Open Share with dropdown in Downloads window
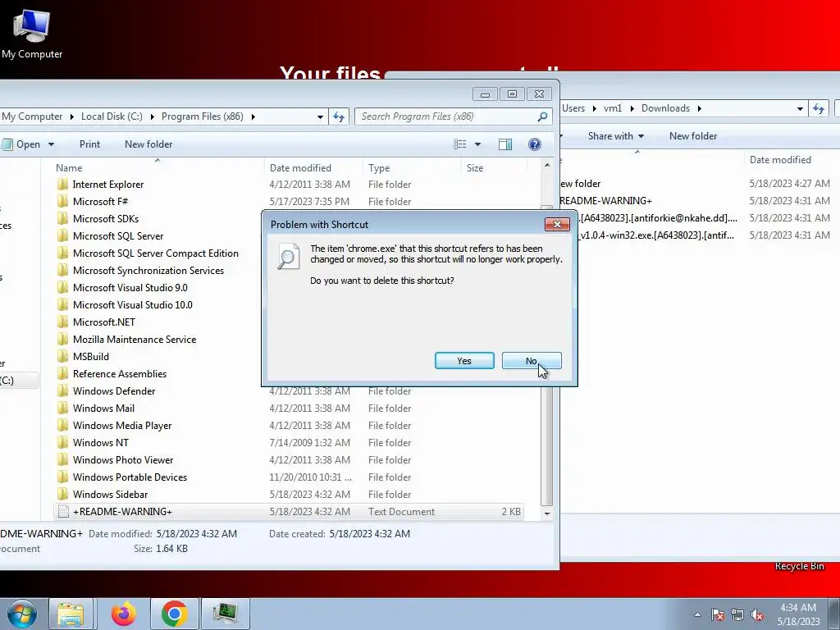The height and width of the screenshot is (630, 840). [615, 136]
